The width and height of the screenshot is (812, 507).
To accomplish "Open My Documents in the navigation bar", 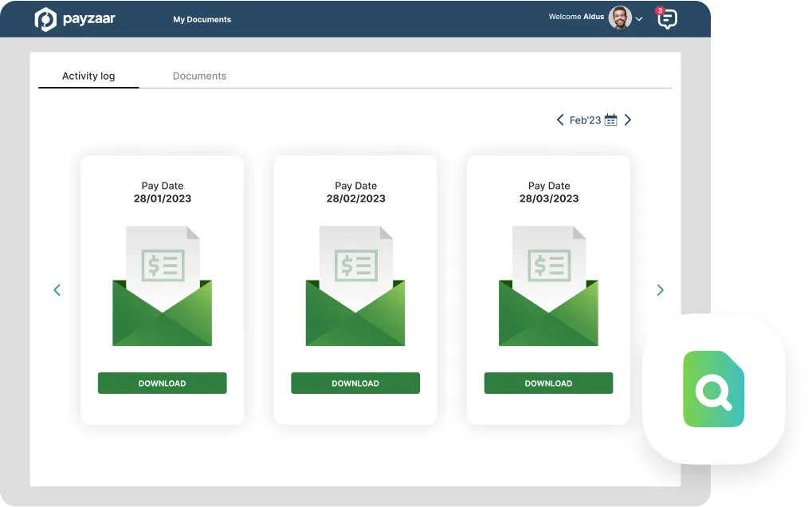I will tap(202, 19).
